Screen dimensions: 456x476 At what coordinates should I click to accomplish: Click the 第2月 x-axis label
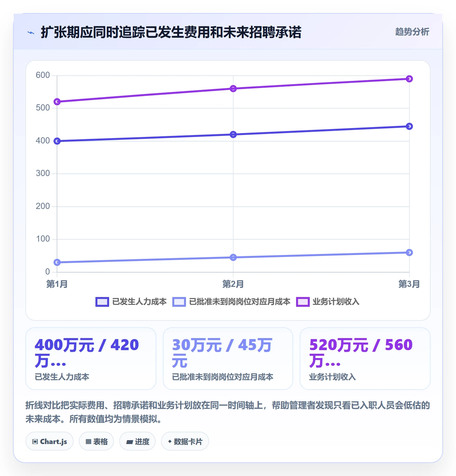tap(233, 284)
